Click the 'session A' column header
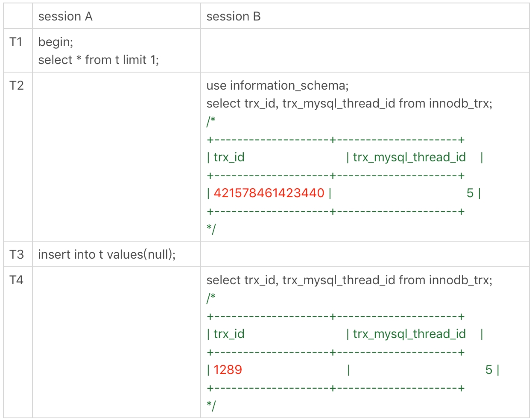The image size is (532, 420). [65, 17]
